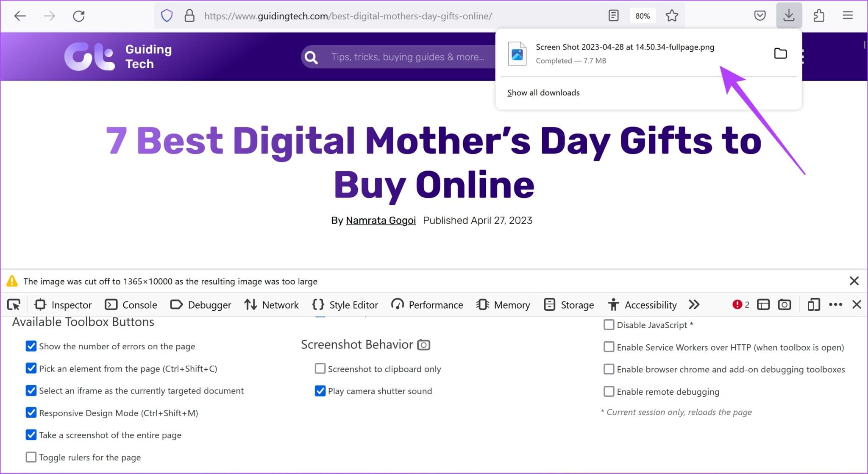
Task: Click the screenshot camera icon
Action: [x=786, y=304]
